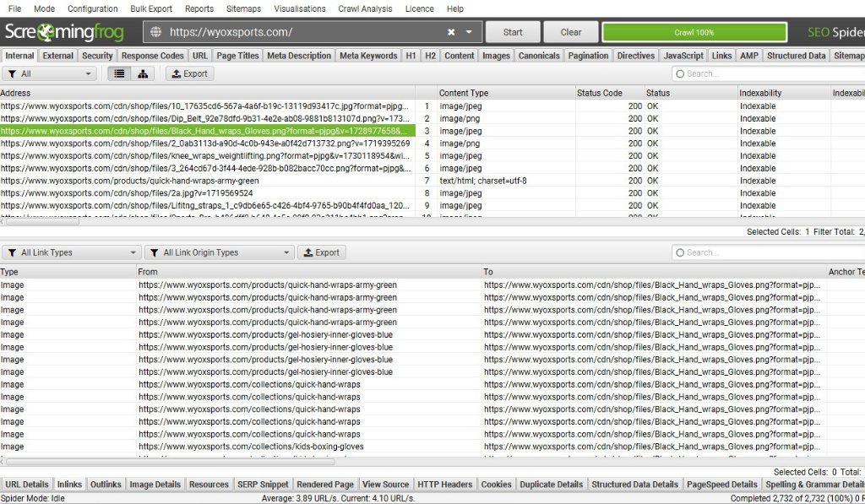This screenshot has height=504, width=865.
Task: Click the lower pane Export button
Action: point(322,252)
